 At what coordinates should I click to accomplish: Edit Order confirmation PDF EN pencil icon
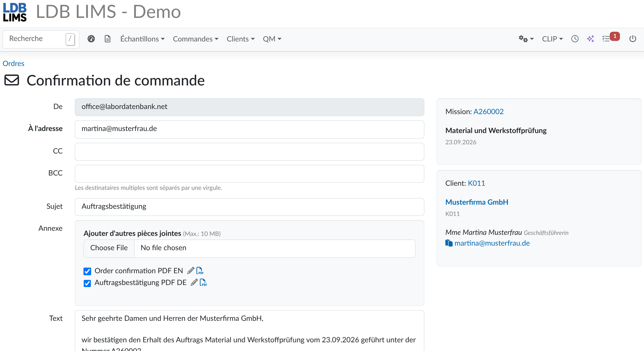[191, 271]
